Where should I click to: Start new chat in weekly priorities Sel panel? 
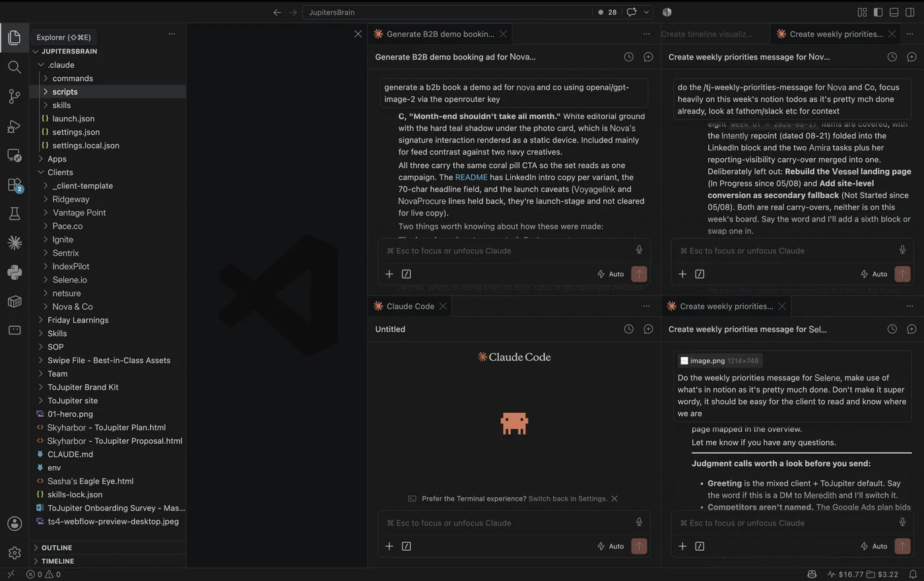coord(911,329)
